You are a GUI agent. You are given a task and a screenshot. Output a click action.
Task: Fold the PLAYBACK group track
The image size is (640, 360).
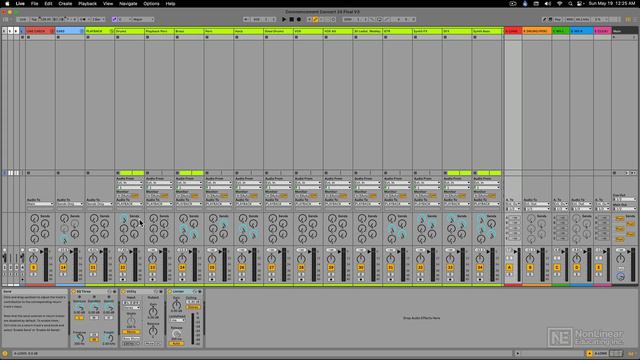click(112, 31)
